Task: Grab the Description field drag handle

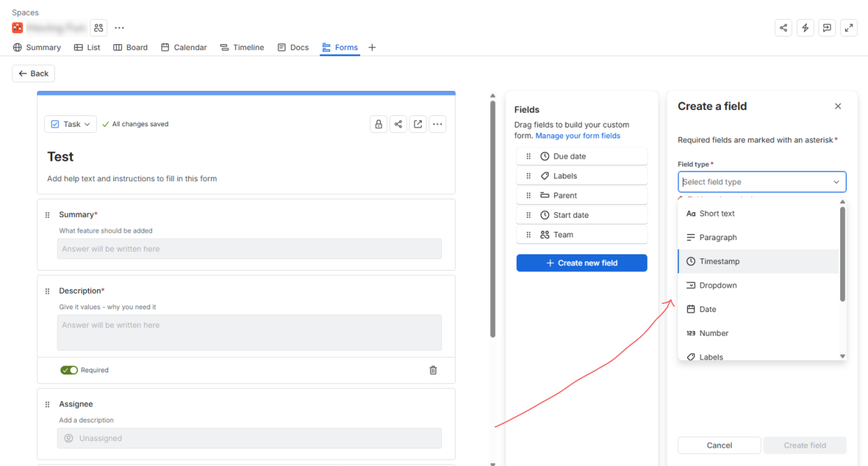Action: tap(47, 291)
